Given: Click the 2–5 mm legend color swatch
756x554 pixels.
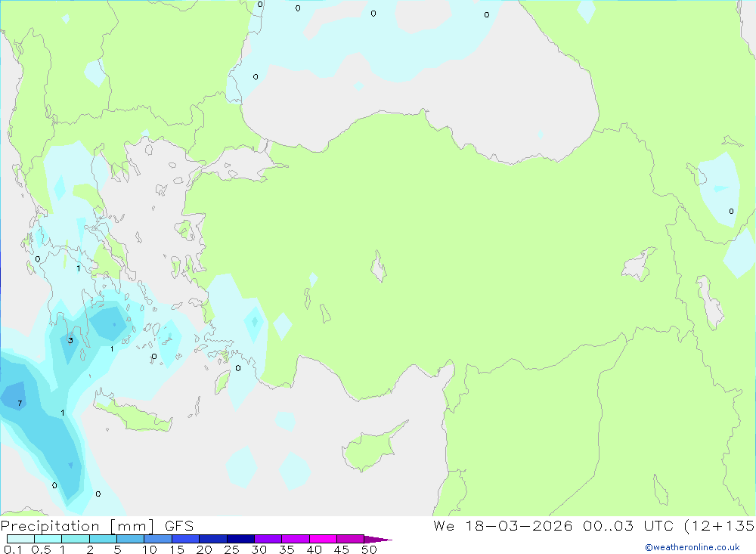Looking at the screenshot, I should tap(103, 539).
